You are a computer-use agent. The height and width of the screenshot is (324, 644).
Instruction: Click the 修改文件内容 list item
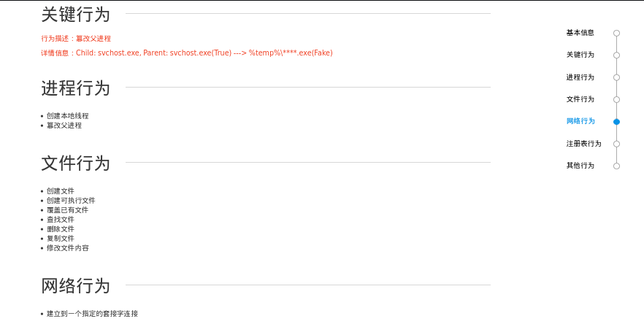(67, 248)
